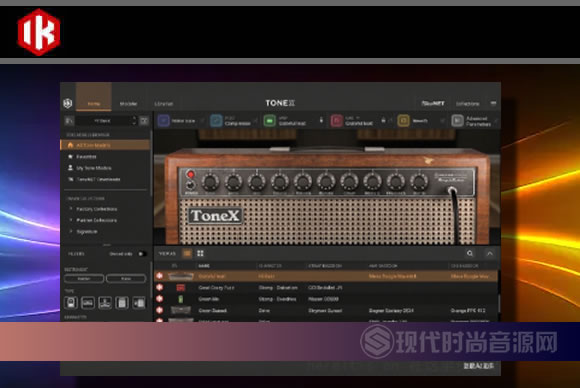Viewport: 580px width, 388px height.
Task: Open Favorites in the sidebar
Action: point(86,157)
